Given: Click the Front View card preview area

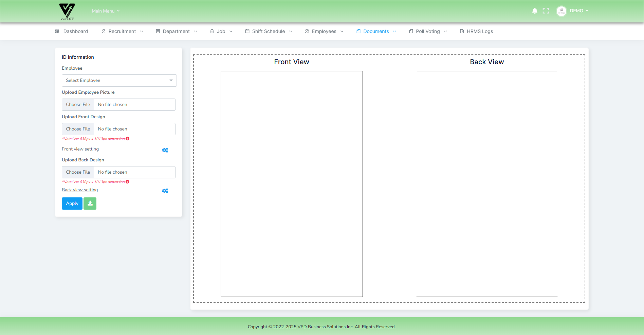Looking at the screenshot, I should click(292, 184).
